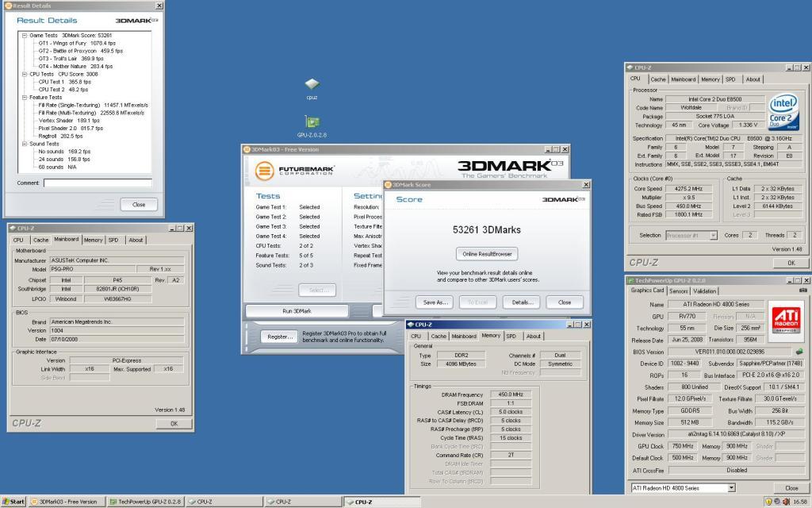Click Close button in Result Details window
The height and width of the screenshot is (508, 812).
(139, 204)
